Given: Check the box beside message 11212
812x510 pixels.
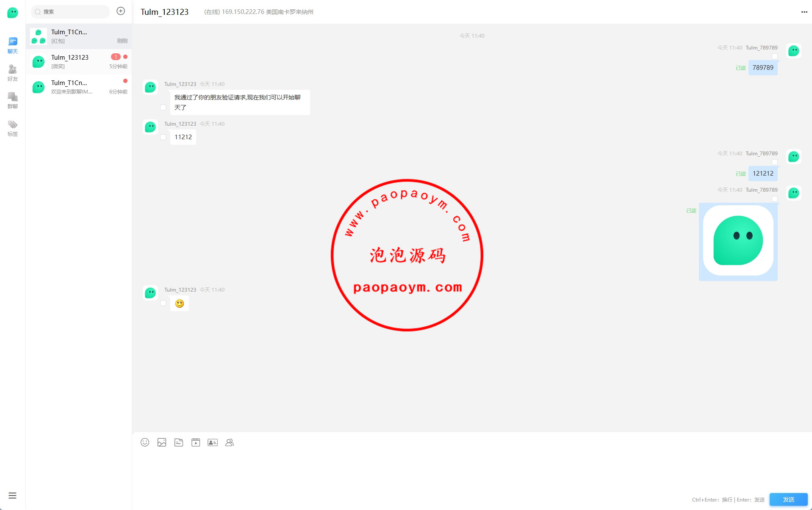Looking at the screenshot, I should pyautogui.click(x=163, y=137).
